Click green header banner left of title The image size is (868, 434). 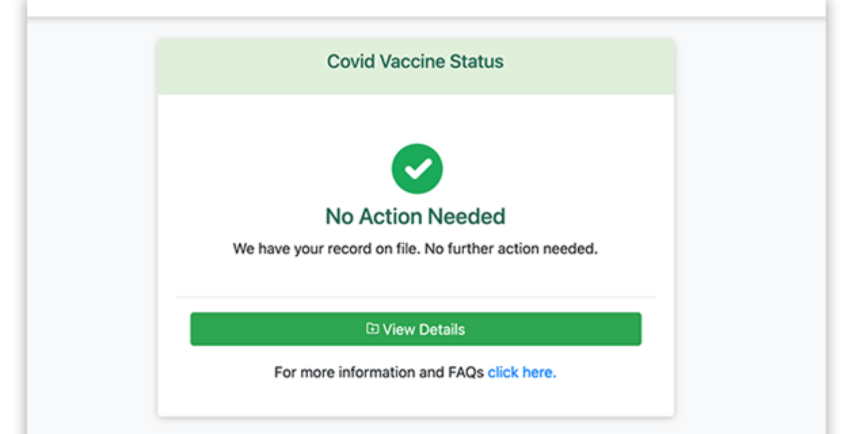pyautogui.click(x=237, y=66)
